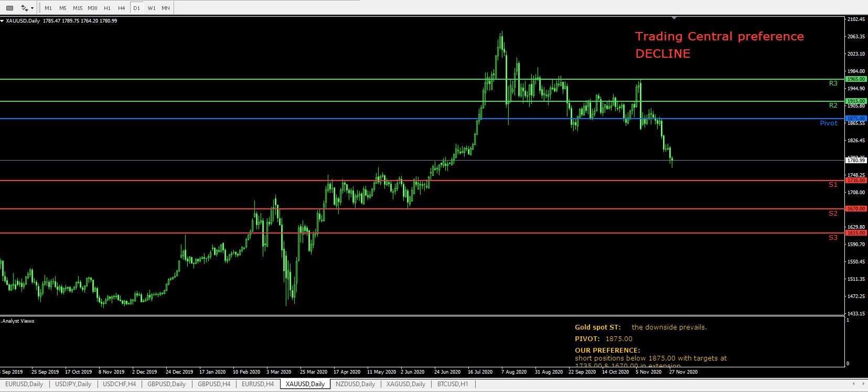Click the Trading Central preference text

719,37
